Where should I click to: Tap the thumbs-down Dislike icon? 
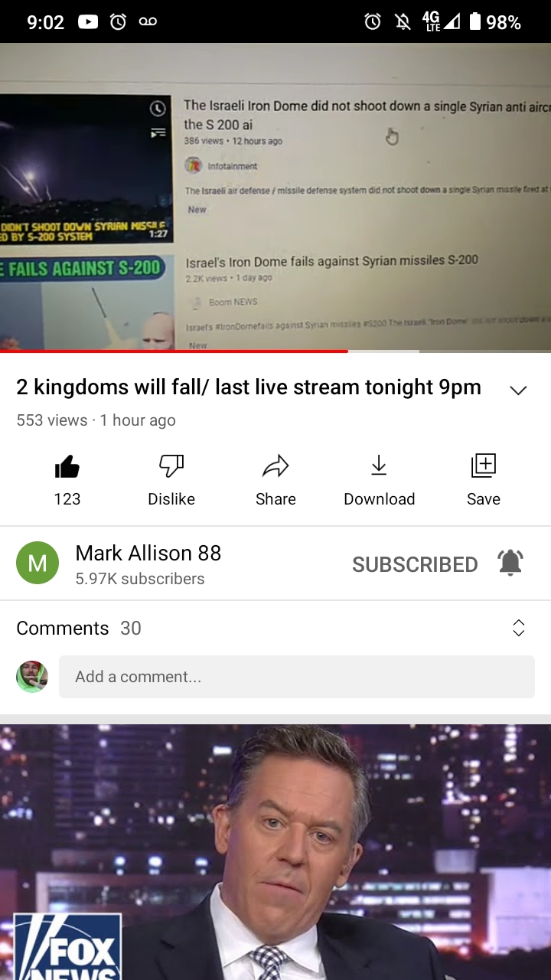click(x=171, y=465)
